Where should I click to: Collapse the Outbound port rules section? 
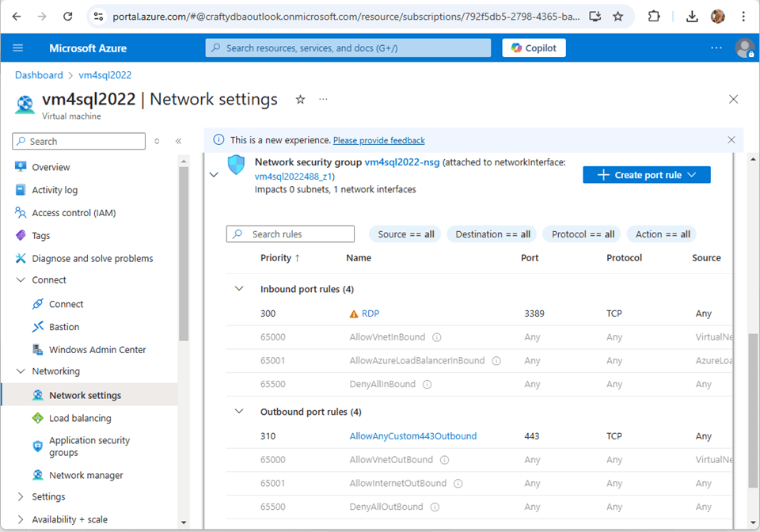point(239,412)
